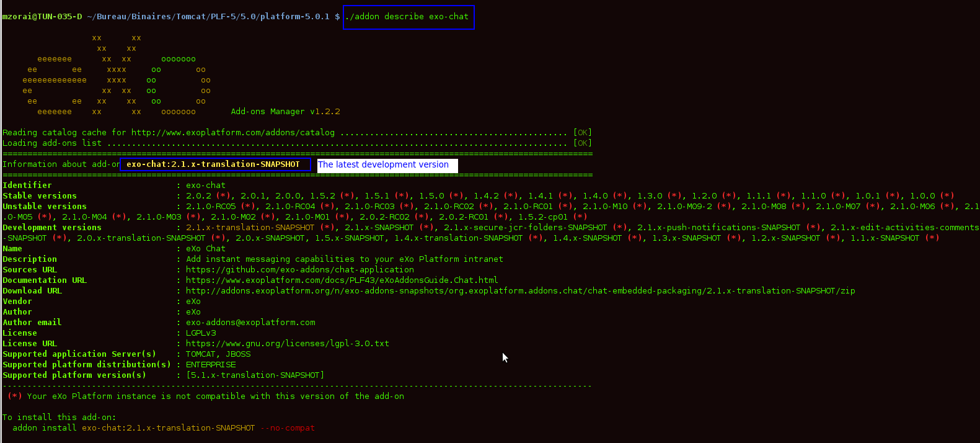Image resolution: width=980 pixels, height=443 pixels.
Task: Click the 'Vendor' field label
Action: point(17,302)
